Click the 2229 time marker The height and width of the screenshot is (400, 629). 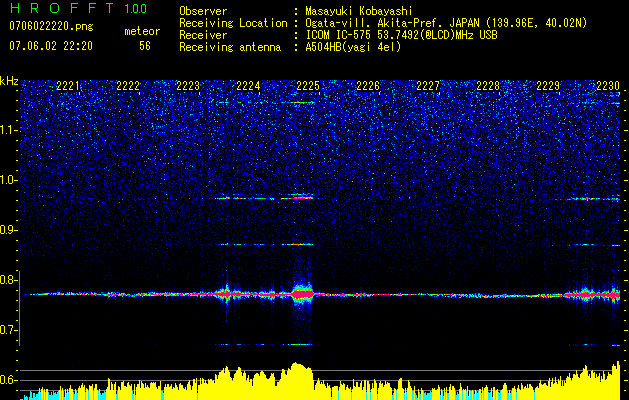(x=548, y=86)
